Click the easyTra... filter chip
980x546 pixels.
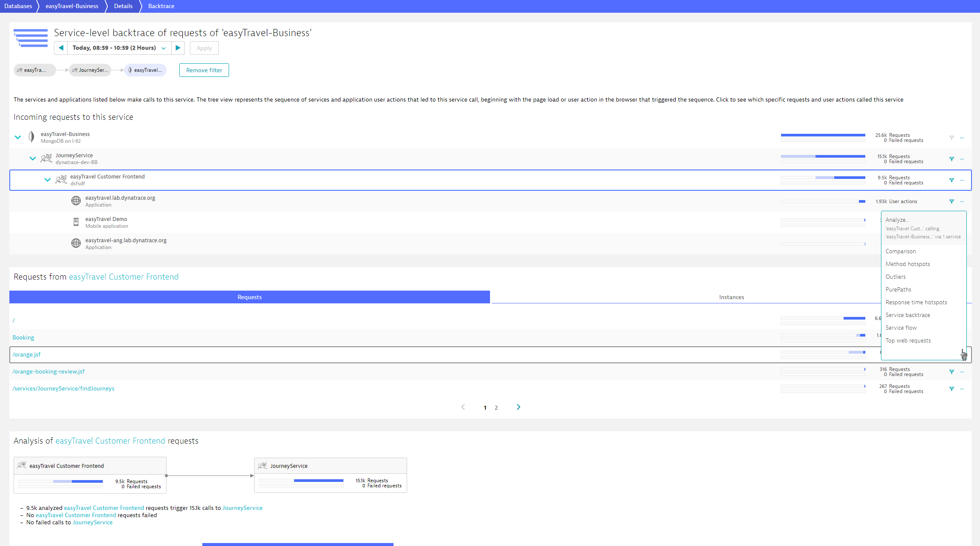[x=34, y=70]
